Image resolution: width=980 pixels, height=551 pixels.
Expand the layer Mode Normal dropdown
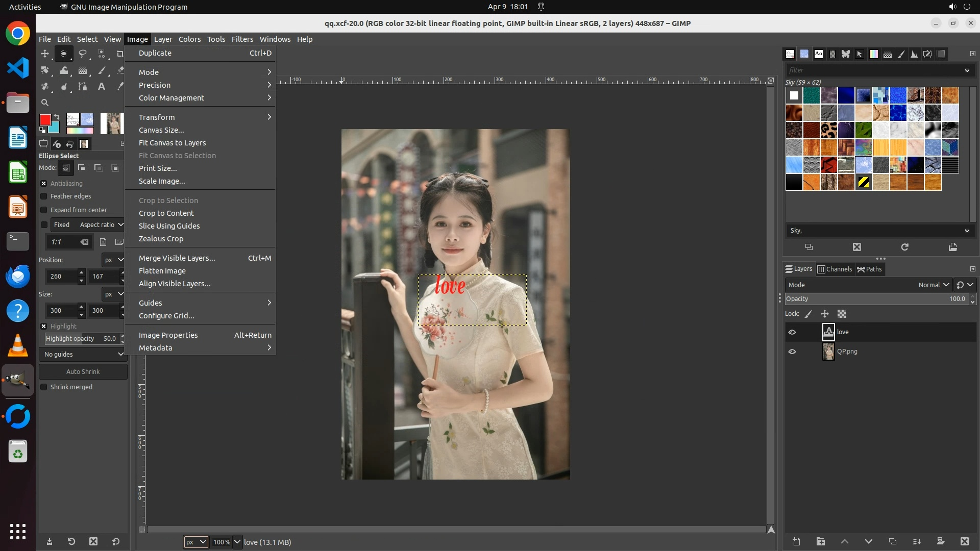click(934, 285)
